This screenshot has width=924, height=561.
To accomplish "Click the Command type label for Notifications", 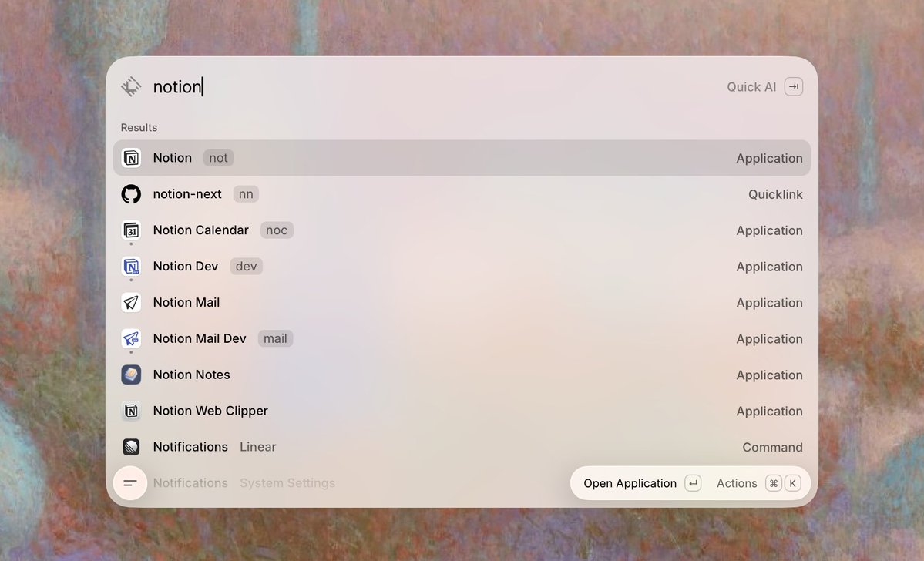I will (x=772, y=447).
